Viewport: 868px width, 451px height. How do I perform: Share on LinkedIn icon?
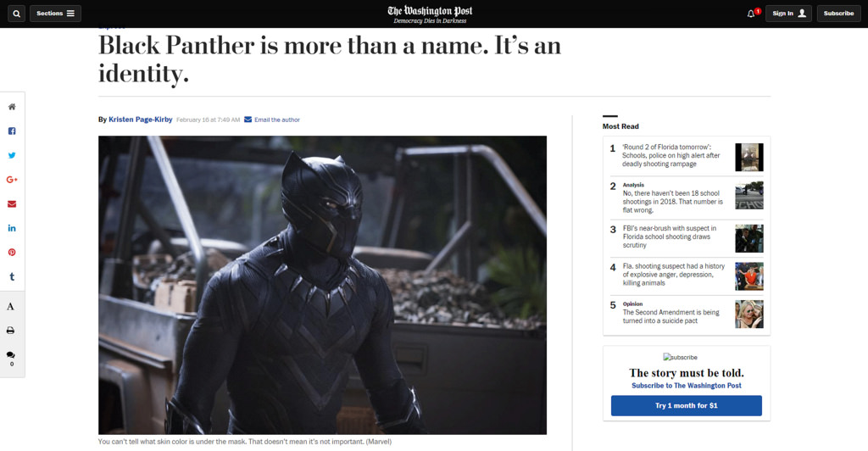pyautogui.click(x=12, y=228)
